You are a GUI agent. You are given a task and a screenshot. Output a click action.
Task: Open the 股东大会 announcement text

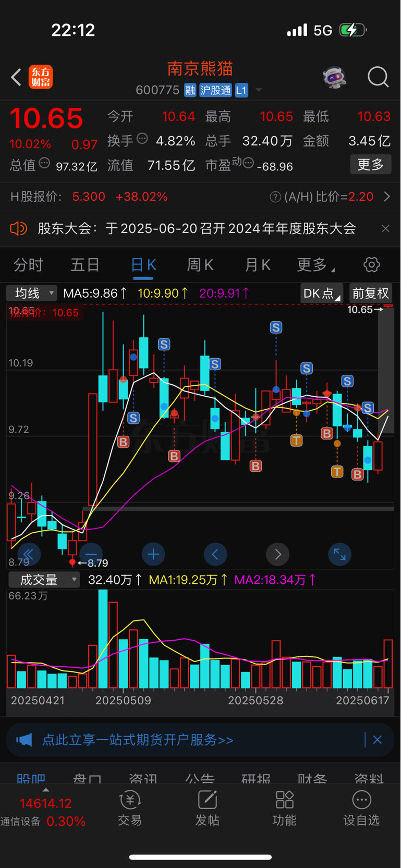pyautogui.click(x=197, y=228)
